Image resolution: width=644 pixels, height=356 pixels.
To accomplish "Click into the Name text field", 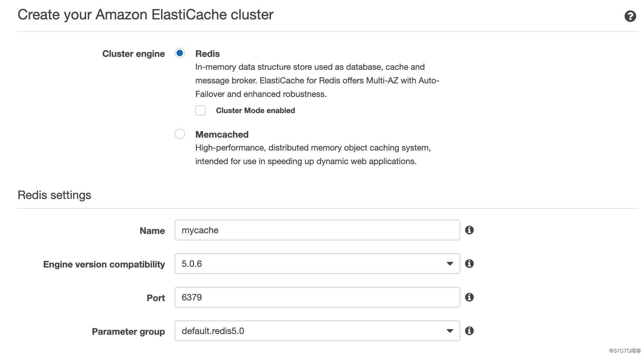I will point(317,230).
